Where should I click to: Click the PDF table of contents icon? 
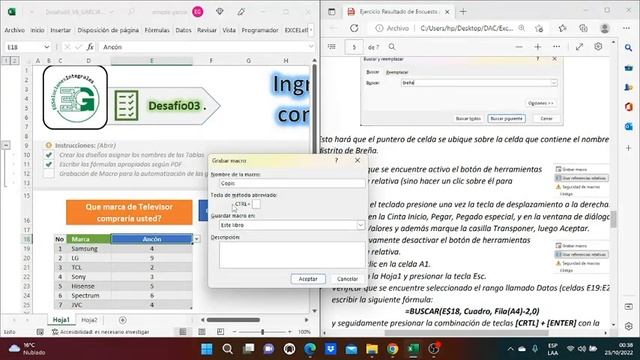coord(332,47)
